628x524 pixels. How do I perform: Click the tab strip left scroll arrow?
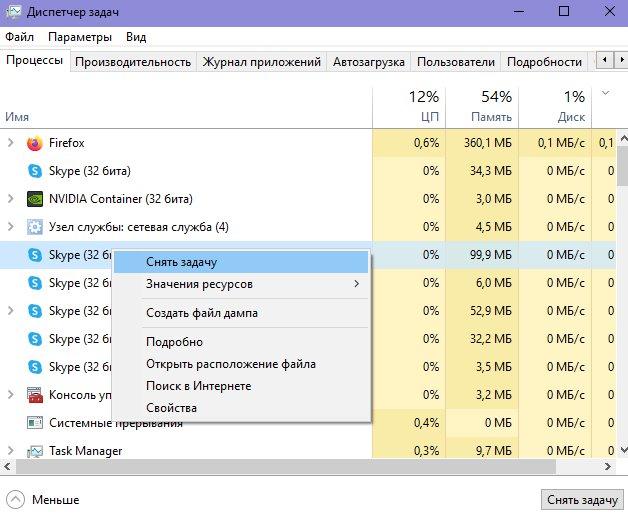604,60
